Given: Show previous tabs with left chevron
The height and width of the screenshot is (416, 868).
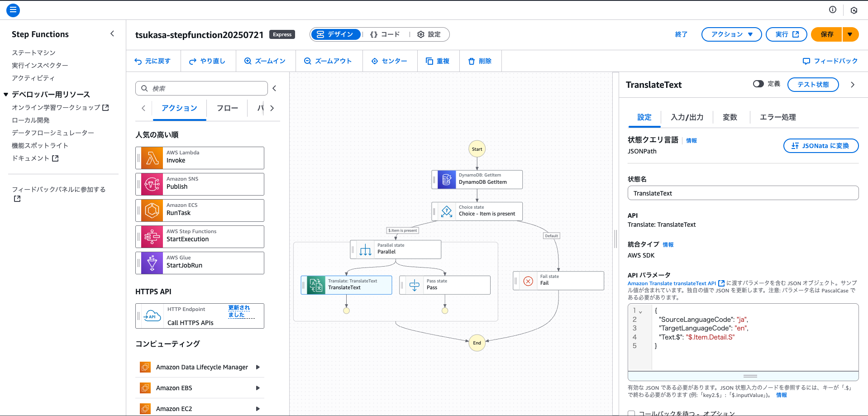Looking at the screenshot, I should 143,108.
